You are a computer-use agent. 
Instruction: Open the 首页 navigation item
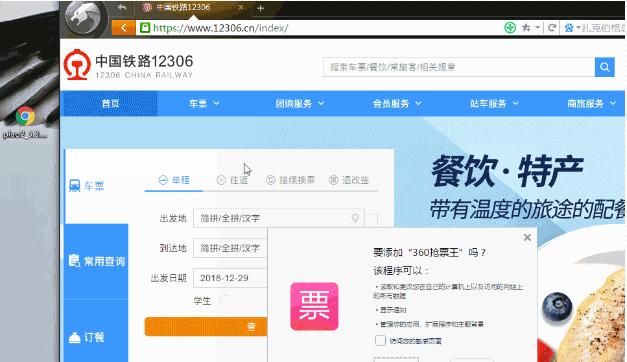110,104
